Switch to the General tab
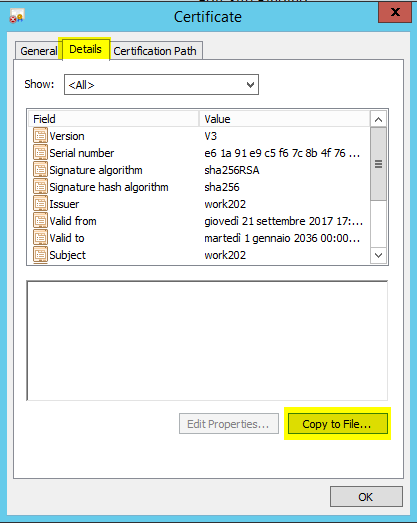417x523 pixels. (39, 51)
